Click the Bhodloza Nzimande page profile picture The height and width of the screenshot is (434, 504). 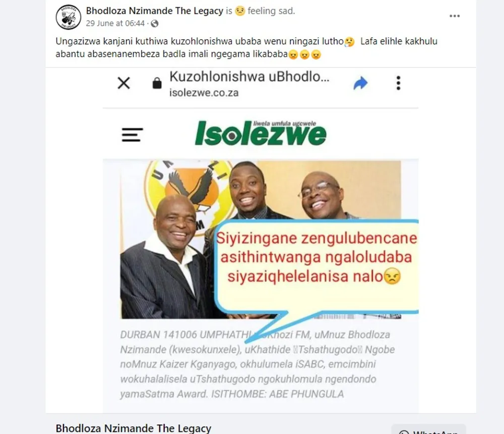pos(68,17)
